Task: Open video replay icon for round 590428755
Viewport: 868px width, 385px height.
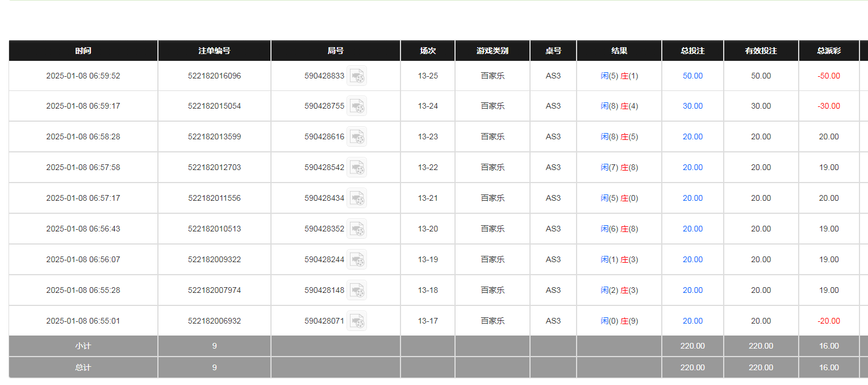Action: (x=357, y=106)
